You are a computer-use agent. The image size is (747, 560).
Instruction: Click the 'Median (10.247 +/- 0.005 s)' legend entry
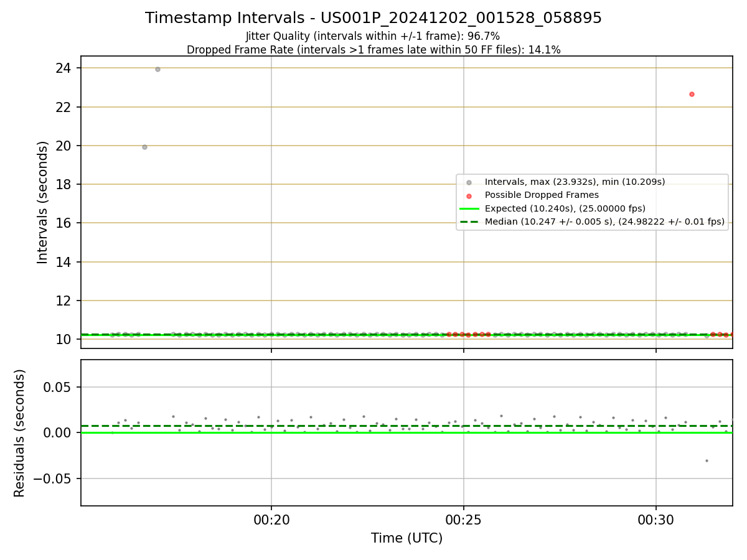pos(604,222)
